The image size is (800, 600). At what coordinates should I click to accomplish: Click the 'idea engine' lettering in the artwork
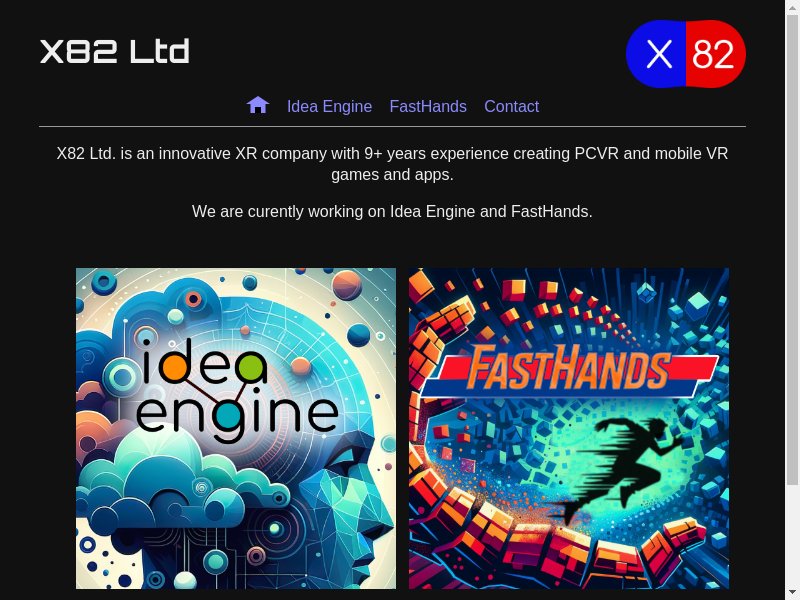(x=237, y=390)
